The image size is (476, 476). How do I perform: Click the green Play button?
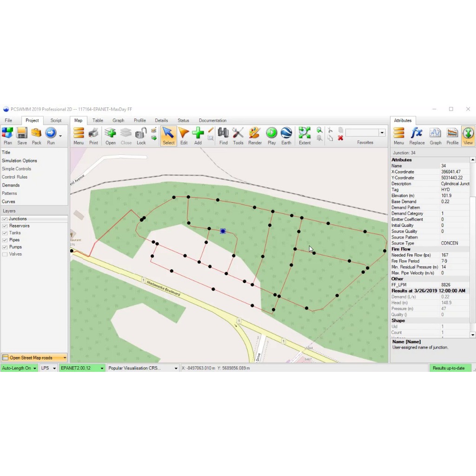(271, 133)
